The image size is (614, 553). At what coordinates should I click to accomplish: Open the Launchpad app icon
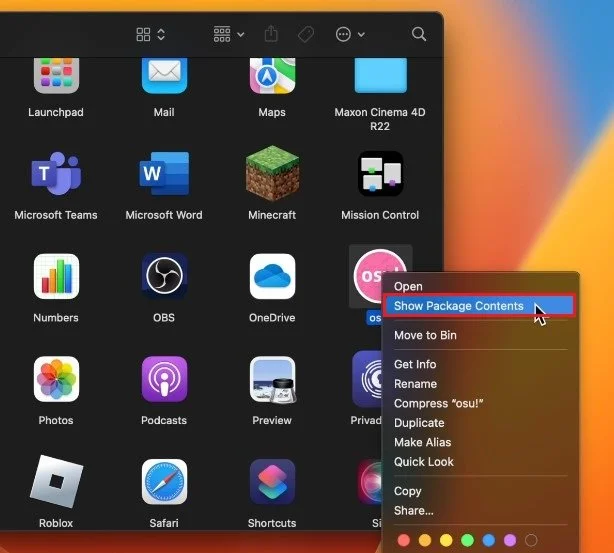pyautogui.click(x=56, y=76)
